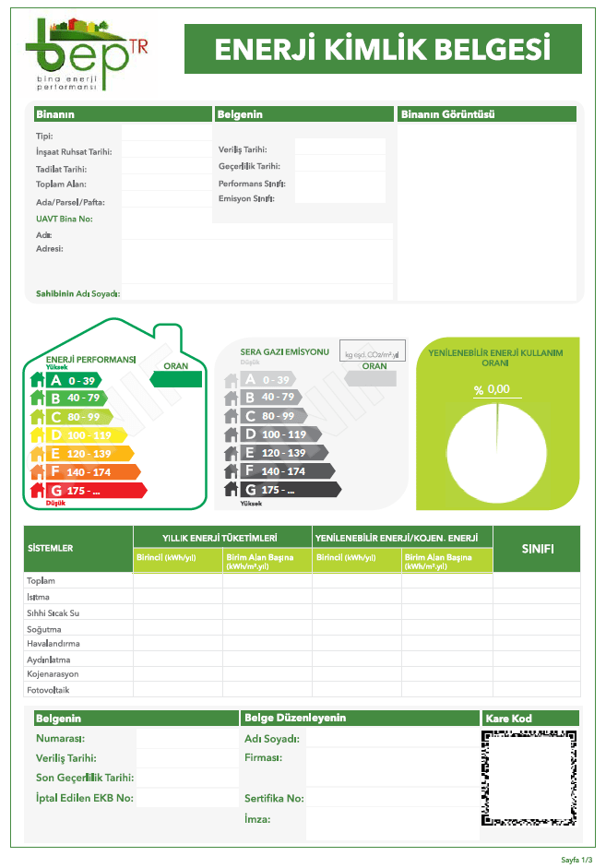Screen dimensions: 606x868
Task: Click the QR code under Kare Kod
Action: [x=529, y=778]
